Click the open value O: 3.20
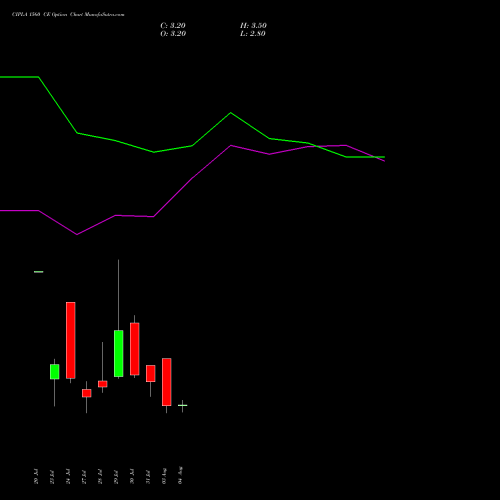Viewport: 500px width, 500px height. 173,34
